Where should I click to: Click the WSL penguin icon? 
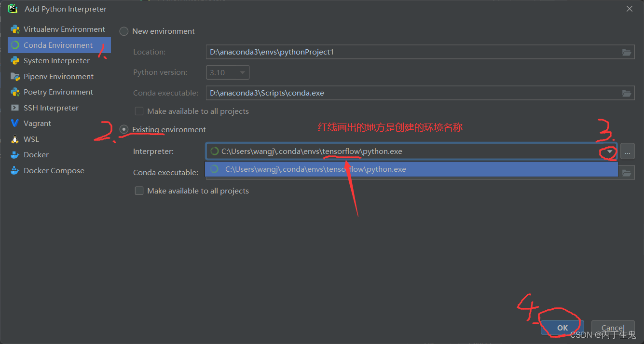pos(15,139)
